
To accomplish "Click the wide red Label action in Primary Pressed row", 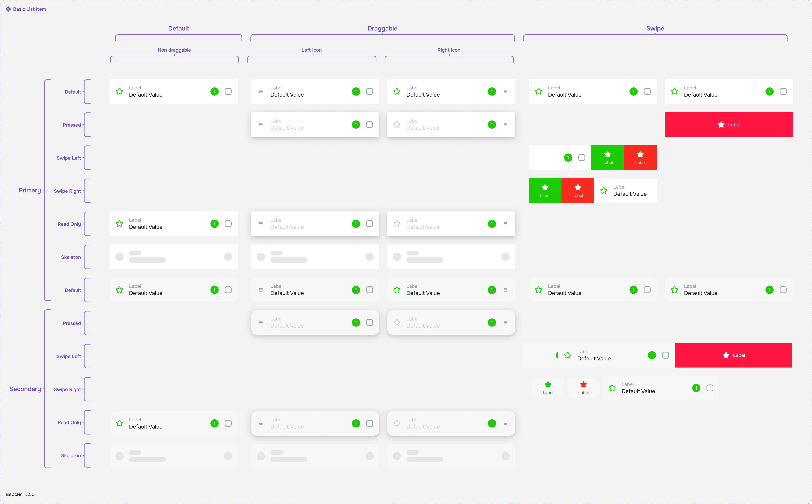I will 729,125.
